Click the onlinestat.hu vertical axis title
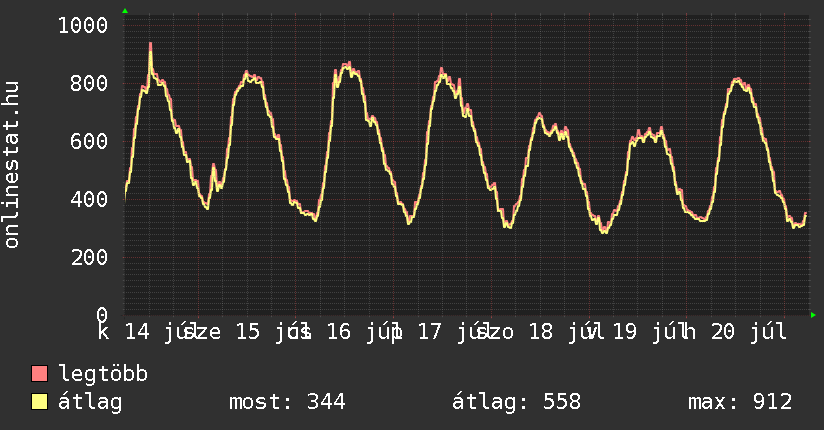 pos(11,165)
